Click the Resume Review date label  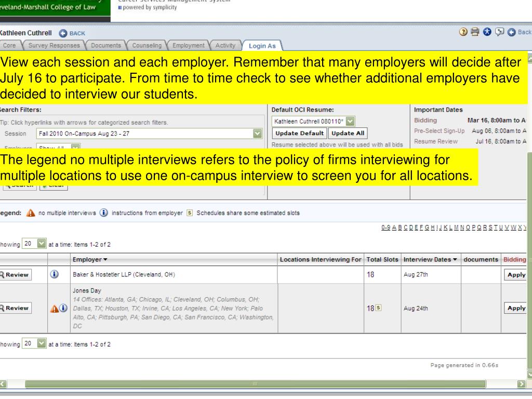[436, 141]
